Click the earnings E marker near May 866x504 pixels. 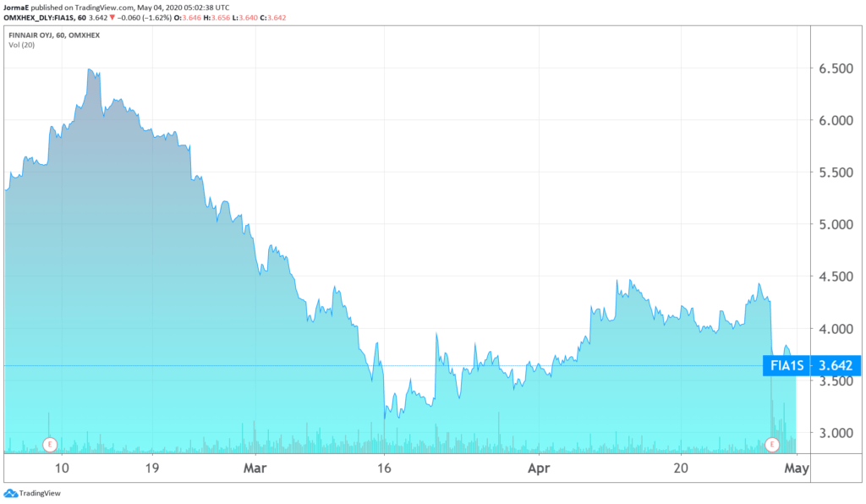771,444
